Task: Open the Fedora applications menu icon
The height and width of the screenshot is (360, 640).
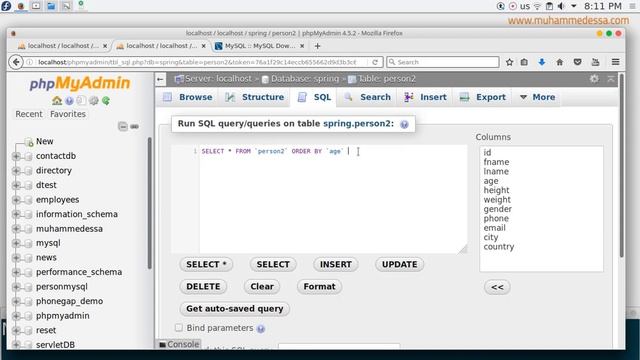Action: 6,6
